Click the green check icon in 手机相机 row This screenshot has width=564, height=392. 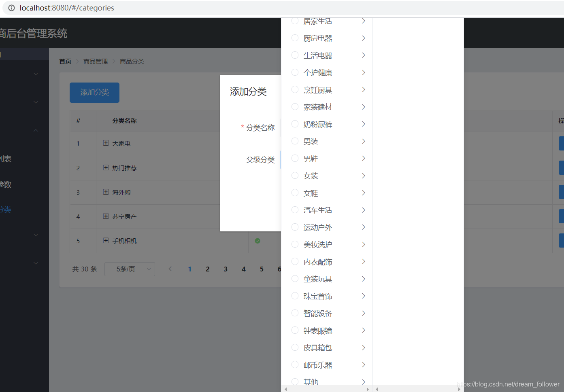[258, 241]
